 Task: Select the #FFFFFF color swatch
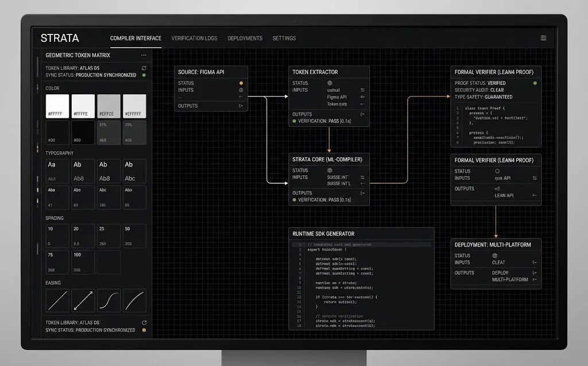[57, 106]
